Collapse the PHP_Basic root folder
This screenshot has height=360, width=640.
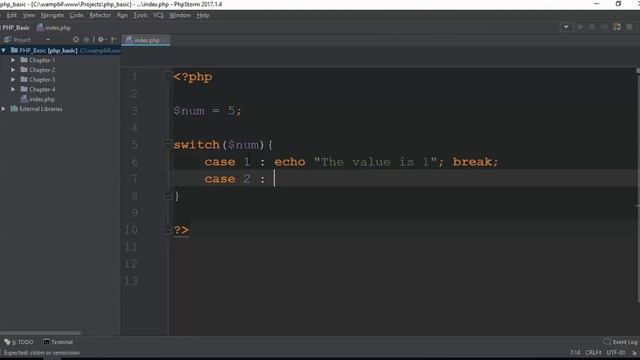click(4, 50)
